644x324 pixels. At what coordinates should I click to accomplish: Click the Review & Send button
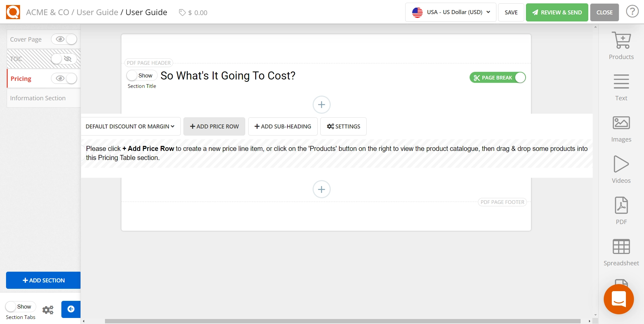(557, 12)
